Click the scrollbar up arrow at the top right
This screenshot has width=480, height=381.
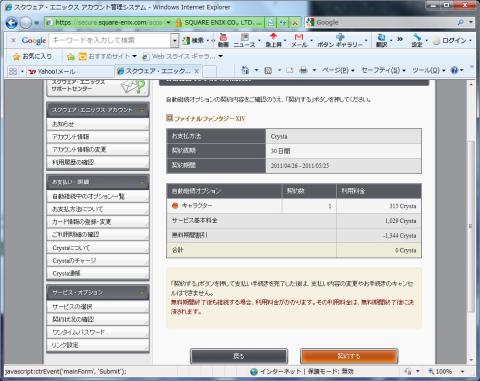coord(471,84)
